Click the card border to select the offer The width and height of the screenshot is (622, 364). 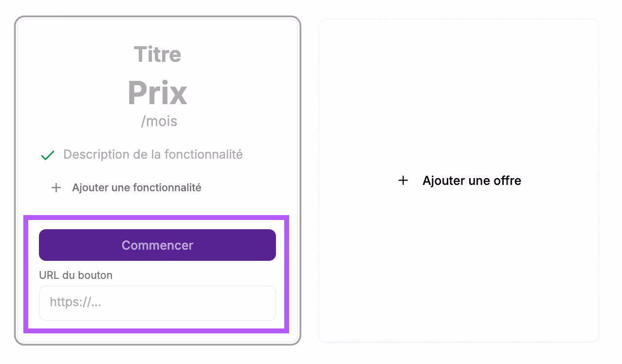157,18
